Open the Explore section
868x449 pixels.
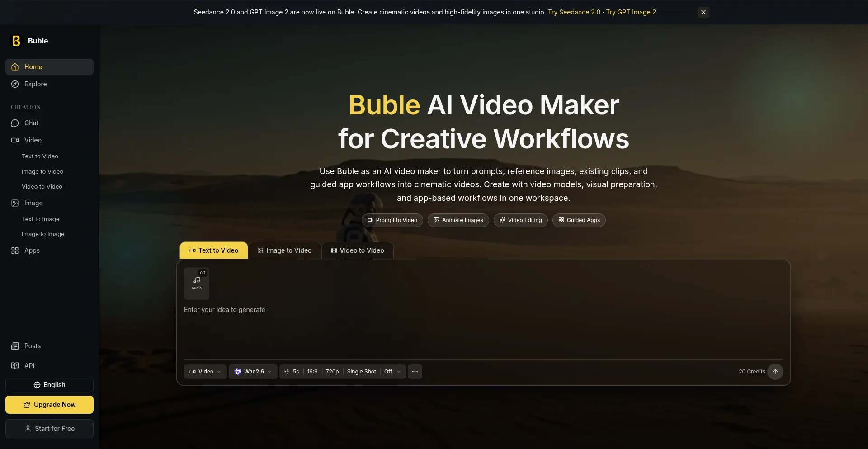(x=49, y=84)
